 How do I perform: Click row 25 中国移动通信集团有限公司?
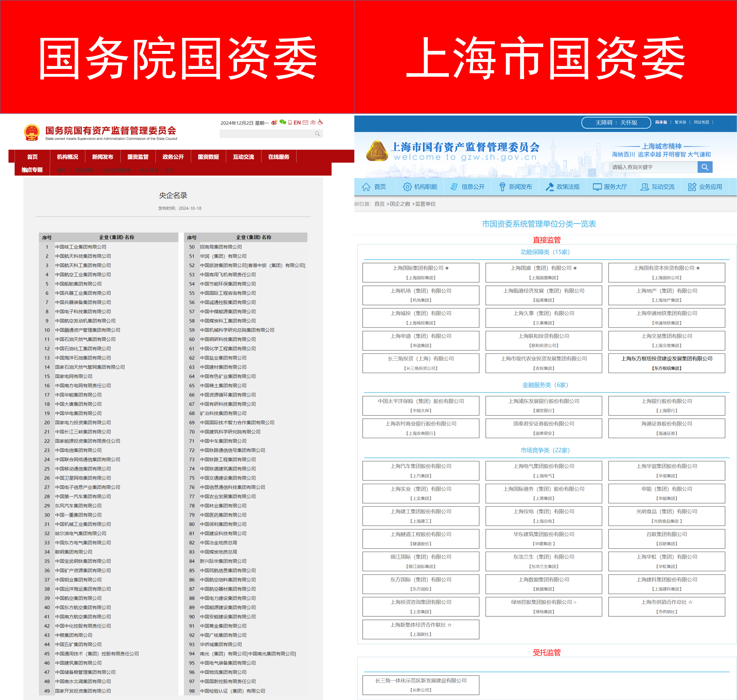pyautogui.click(x=109, y=469)
